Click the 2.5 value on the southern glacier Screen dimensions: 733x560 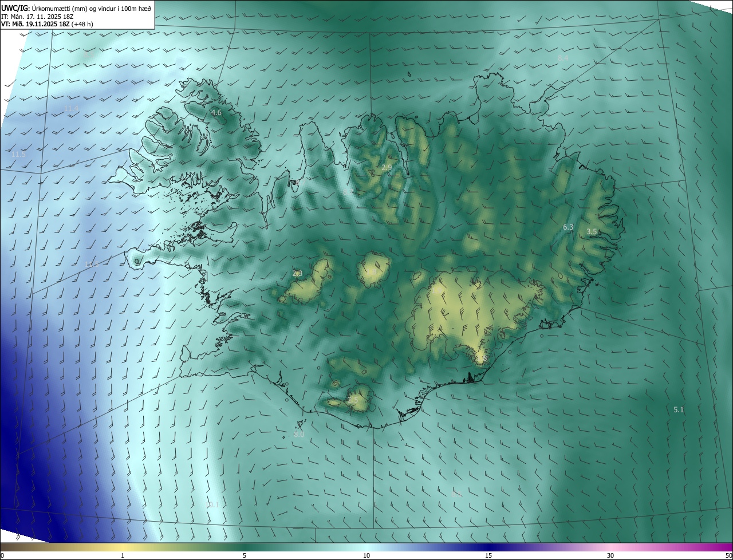click(x=352, y=400)
